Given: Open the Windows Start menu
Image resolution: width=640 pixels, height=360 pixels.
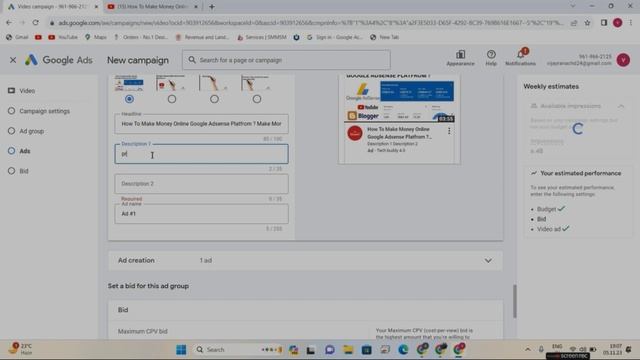Looking at the screenshot, I should 181,350.
